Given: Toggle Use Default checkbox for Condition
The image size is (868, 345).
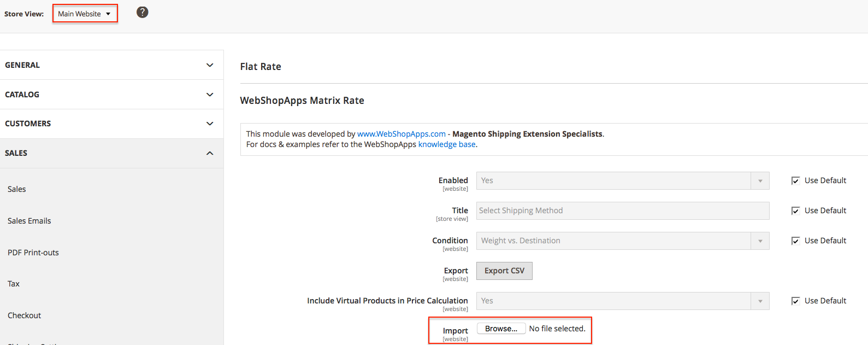Looking at the screenshot, I should click(795, 241).
